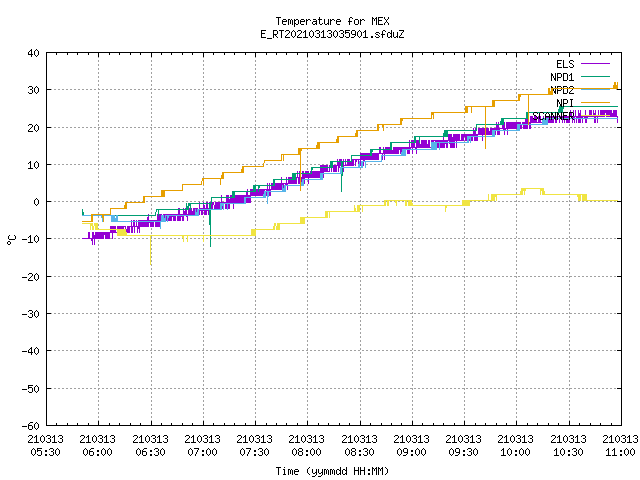Click the x-axis tick label 09:00
This screenshot has height=480, width=640.
(x=411, y=452)
